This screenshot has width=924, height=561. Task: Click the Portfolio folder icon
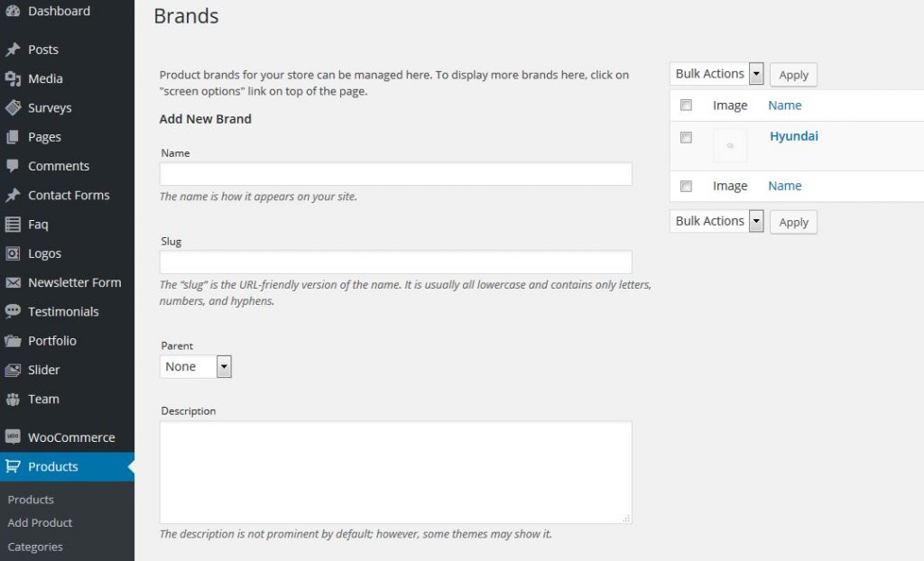[13, 341]
